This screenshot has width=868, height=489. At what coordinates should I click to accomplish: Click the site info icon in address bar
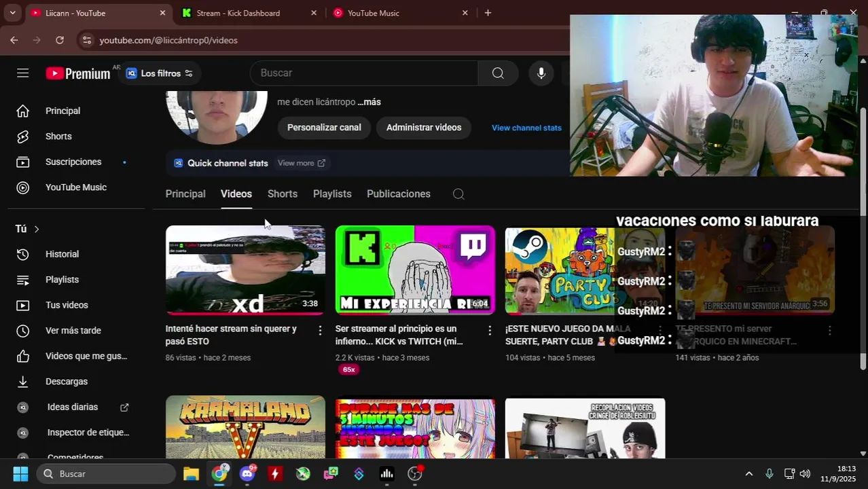pos(86,40)
